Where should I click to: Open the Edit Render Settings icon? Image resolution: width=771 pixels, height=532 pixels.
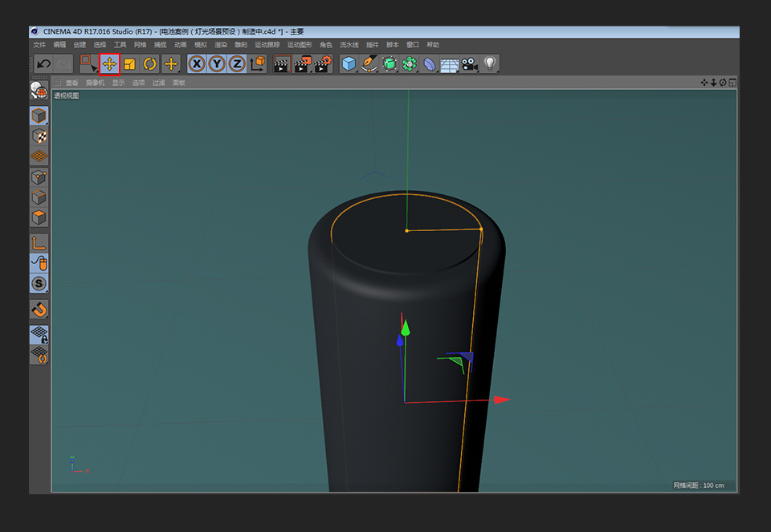tap(323, 64)
